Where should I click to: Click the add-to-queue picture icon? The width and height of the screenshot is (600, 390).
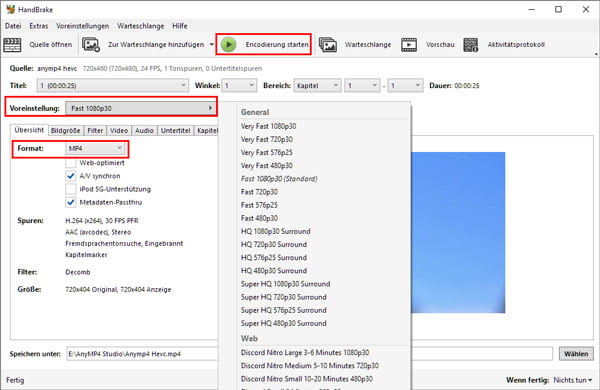point(91,45)
